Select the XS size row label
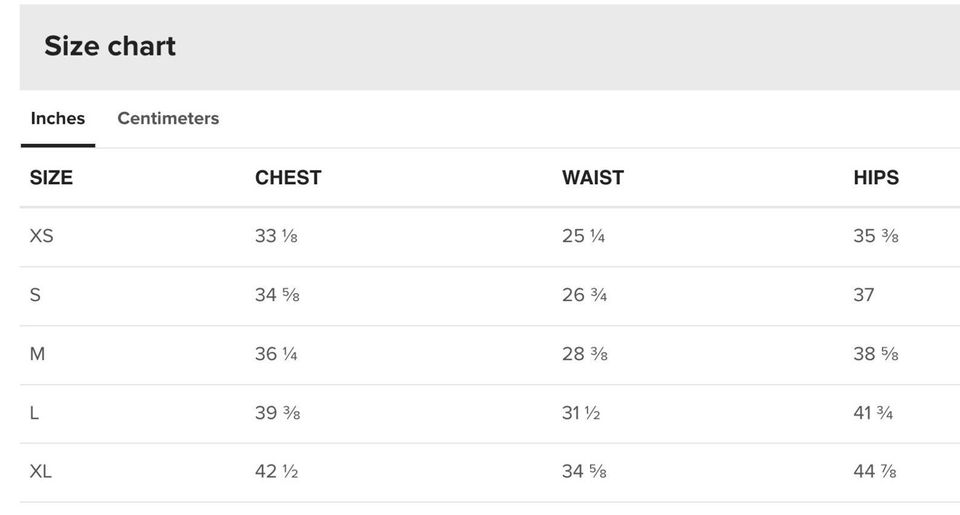 (42, 236)
